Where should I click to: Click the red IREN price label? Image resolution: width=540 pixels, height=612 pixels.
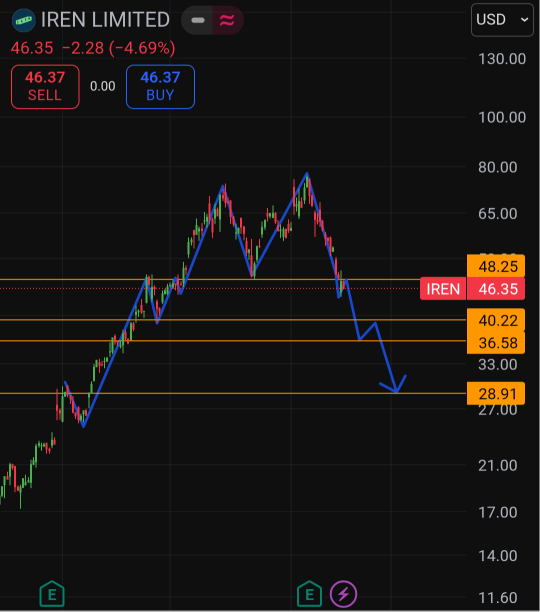(443, 289)
